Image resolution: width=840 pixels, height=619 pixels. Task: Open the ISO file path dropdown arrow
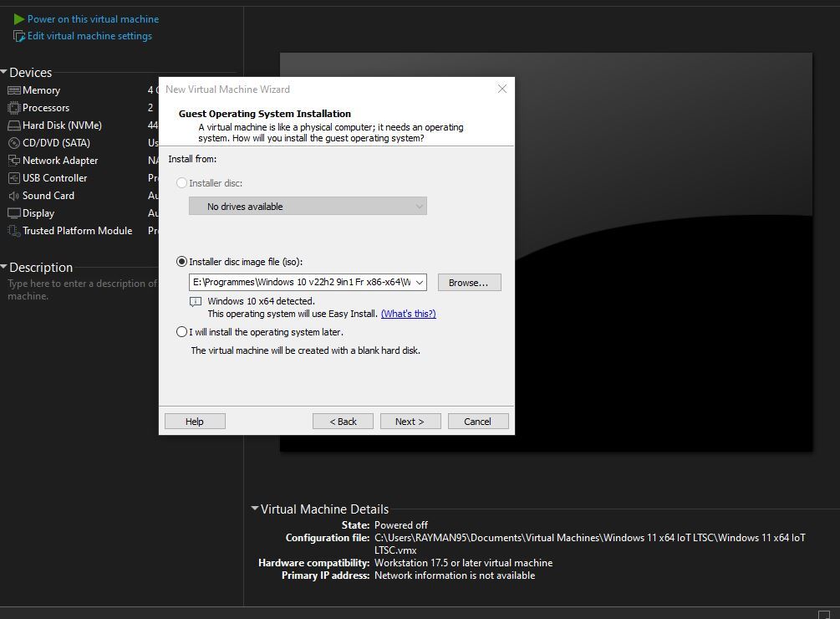pyautogui.click(x=420, y=282)
